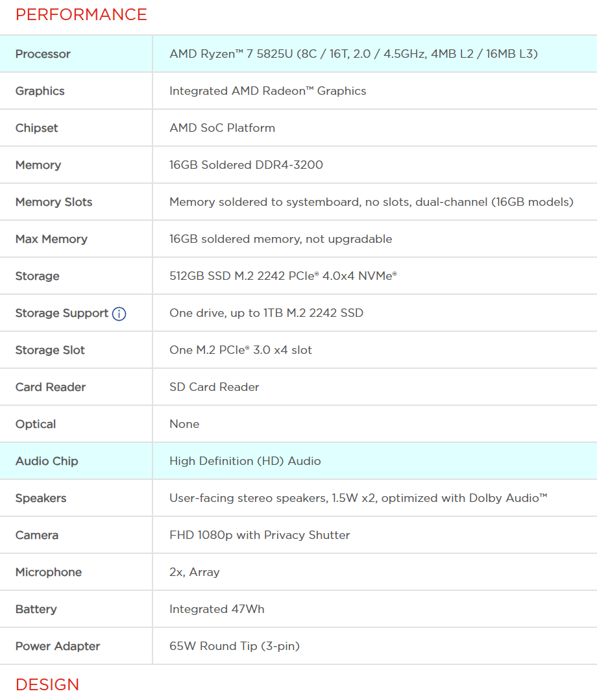Click the AMD SoC Platform value

(222, 128)
